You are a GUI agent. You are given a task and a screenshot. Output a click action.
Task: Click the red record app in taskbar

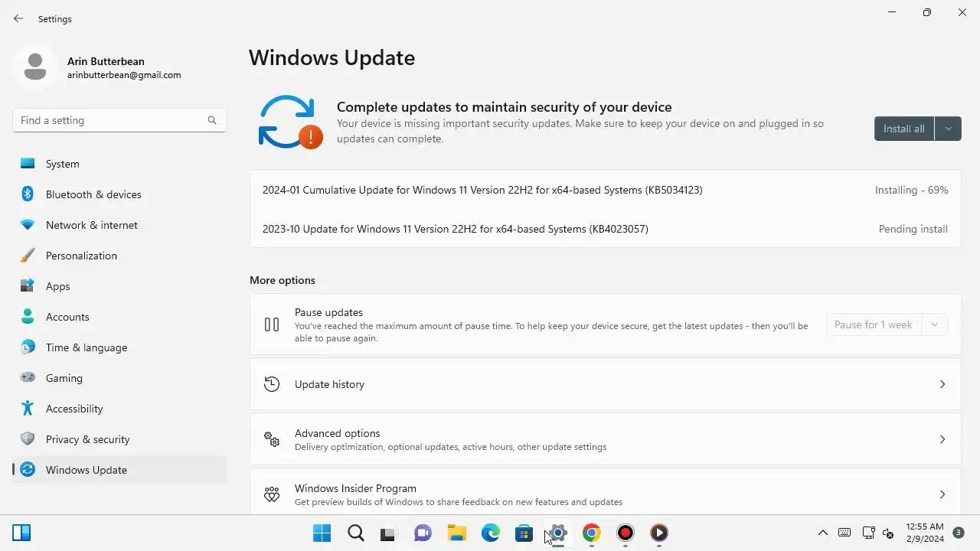point(626,533)
